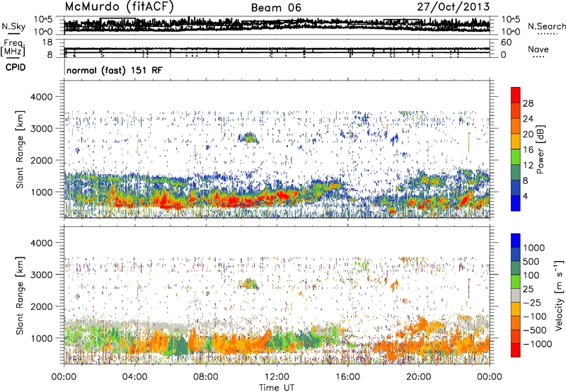Click the red bottom of the velocity colorbar

[516, 350]
